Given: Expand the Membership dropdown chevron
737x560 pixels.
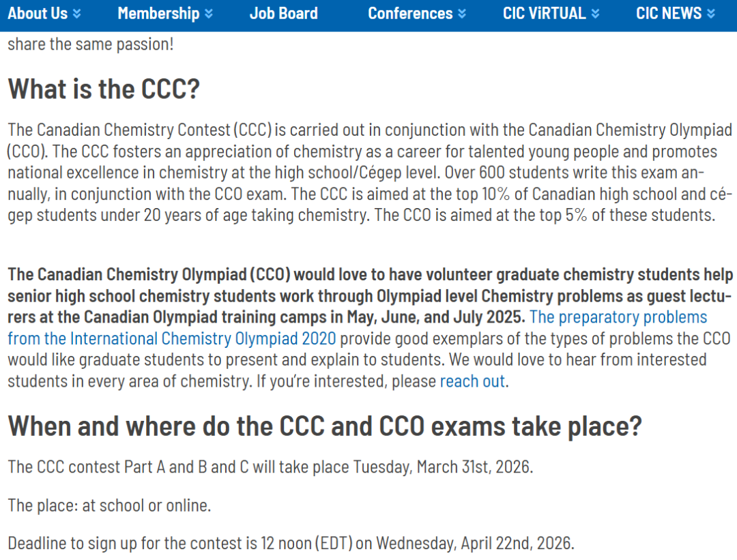Looking at the screenshot, I should point(208,14).
